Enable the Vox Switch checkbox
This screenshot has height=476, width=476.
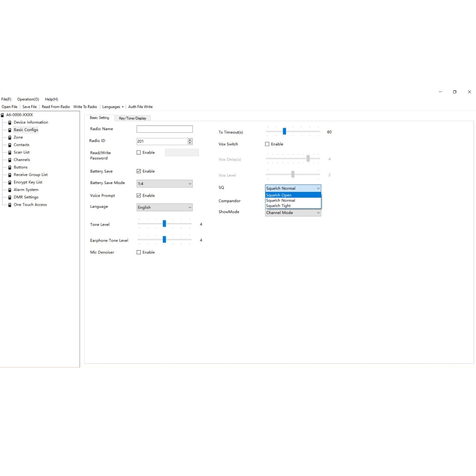(x=267, y=144)
